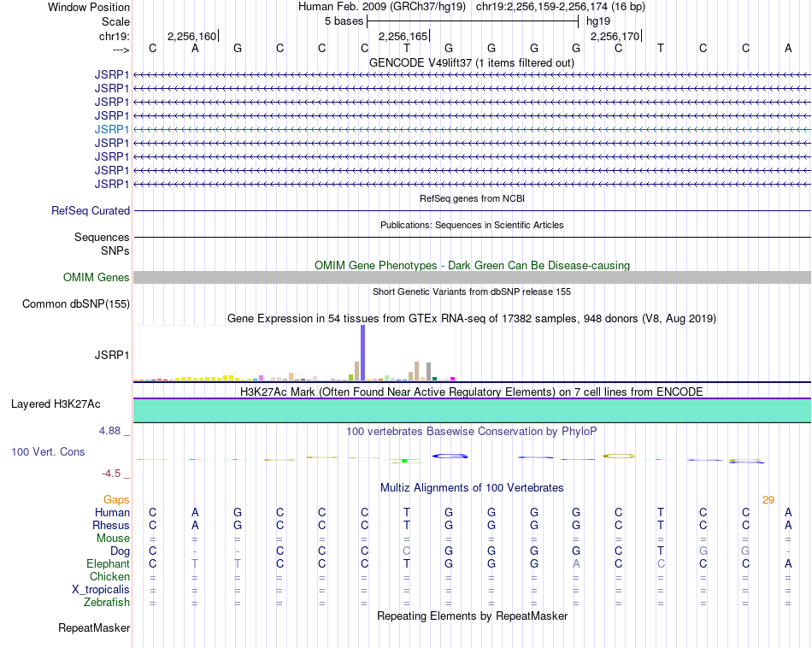Screen dimensions: 812x648
Task: Click the tallest purple bar in the GTEx chart
Action: click(362, 353)
